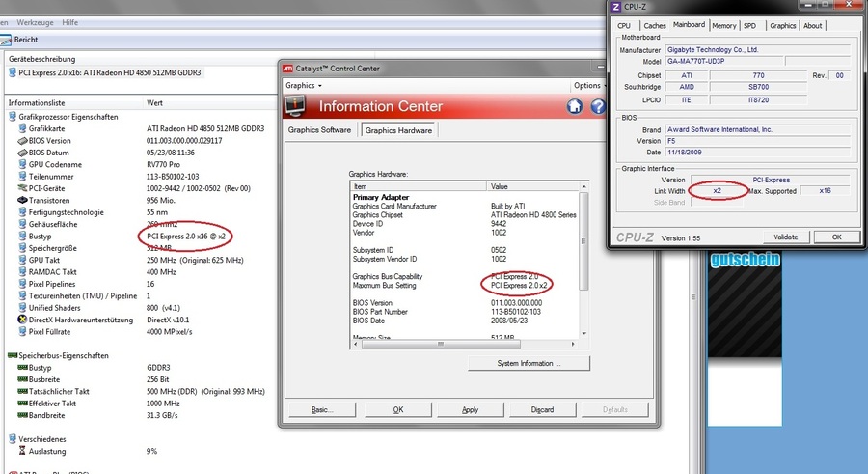
Task: Open the Help question mark icon in Catalyst
Action: point(598,106)
